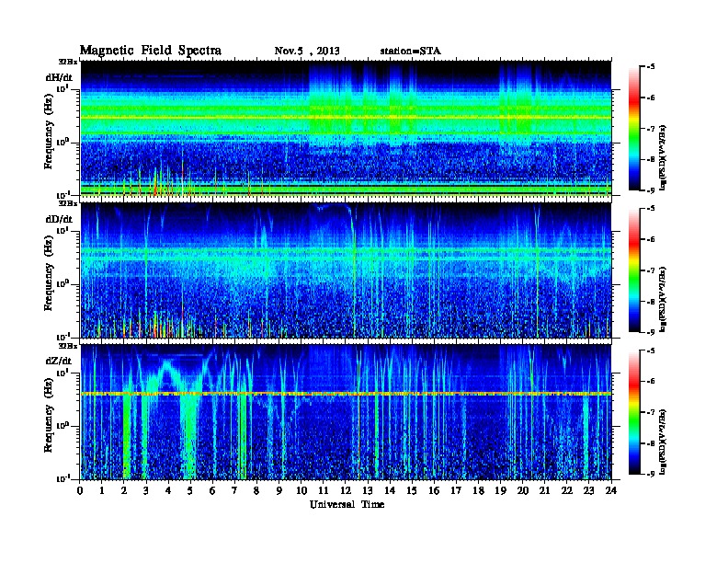Click the time axis tick label "13"
Screen dimensions: 728x563
(x=368, y=490)
